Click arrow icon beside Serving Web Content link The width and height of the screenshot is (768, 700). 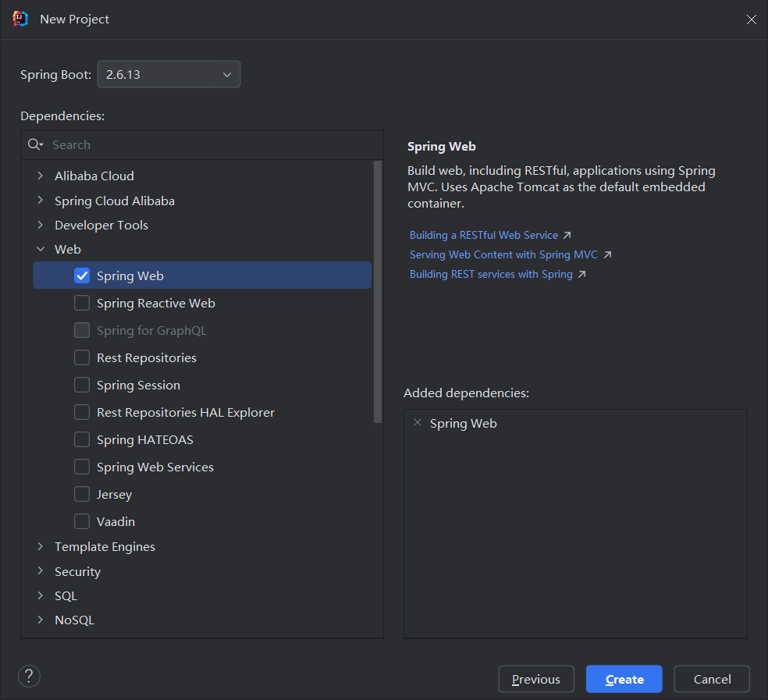(x=607, y=254)
